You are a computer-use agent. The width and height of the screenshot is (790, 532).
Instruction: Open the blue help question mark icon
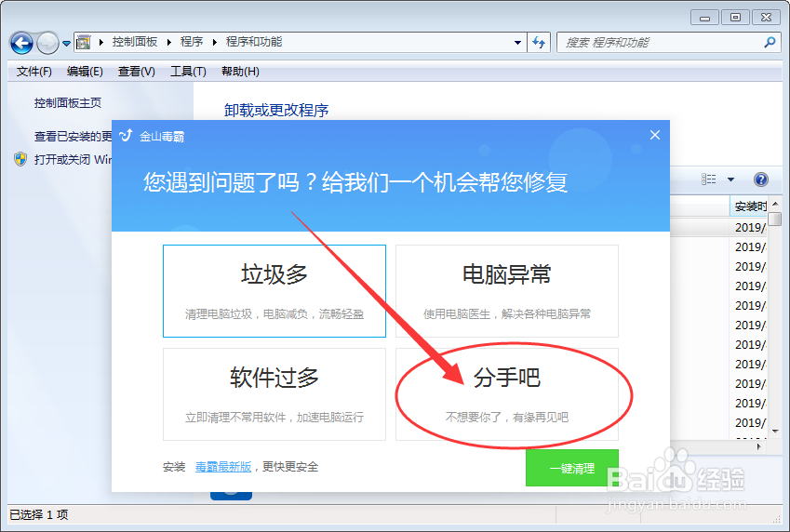point(761,180)
